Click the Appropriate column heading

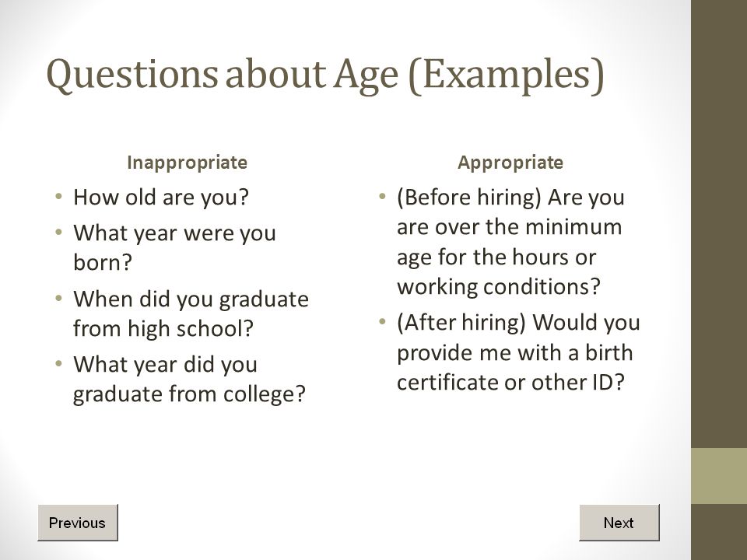pyautogui.click(x=510, y=163)
